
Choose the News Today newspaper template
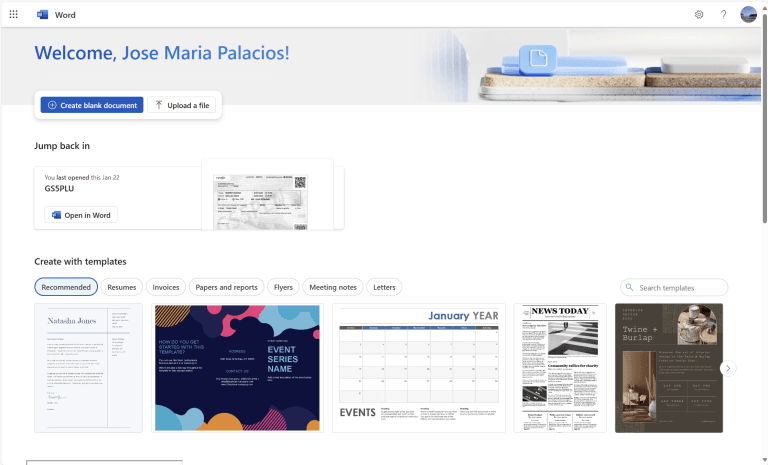pos(560,367)
